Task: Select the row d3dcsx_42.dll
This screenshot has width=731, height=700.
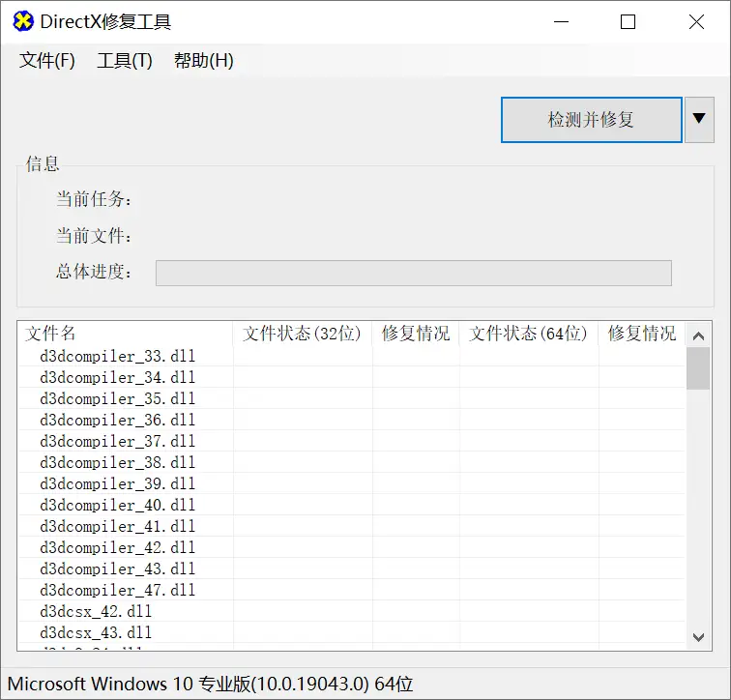Action: click(352, 611)
